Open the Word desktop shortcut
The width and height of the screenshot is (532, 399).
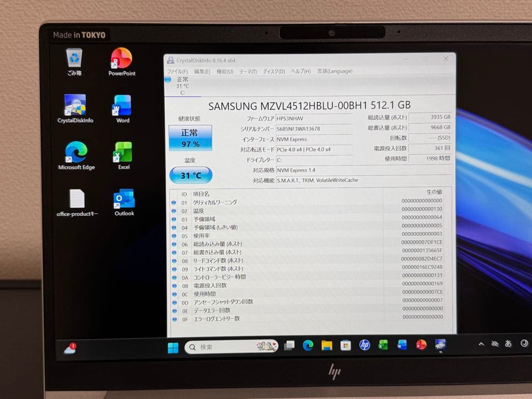point(123,109)
